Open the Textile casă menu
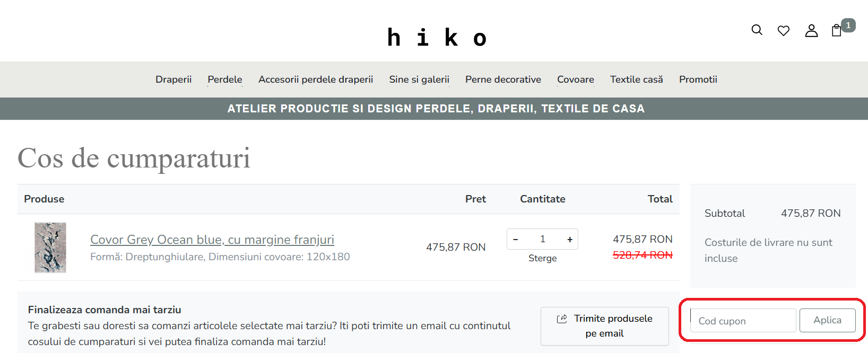This screenshot has height=353, width=868. point(637,80)
